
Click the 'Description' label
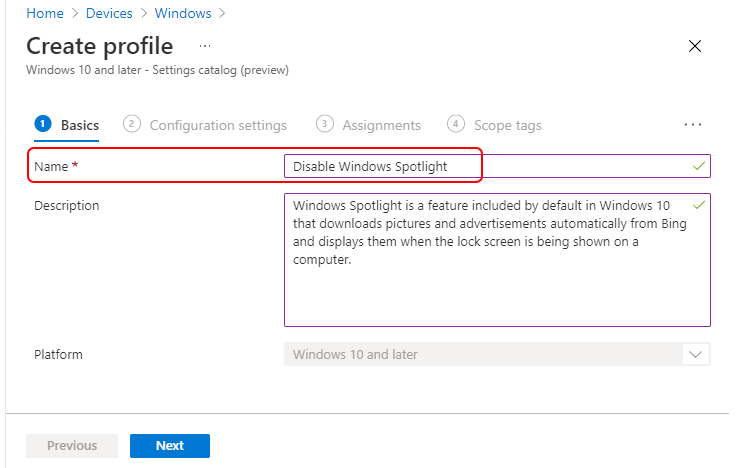pyautogui.click(x=67, y=206)
